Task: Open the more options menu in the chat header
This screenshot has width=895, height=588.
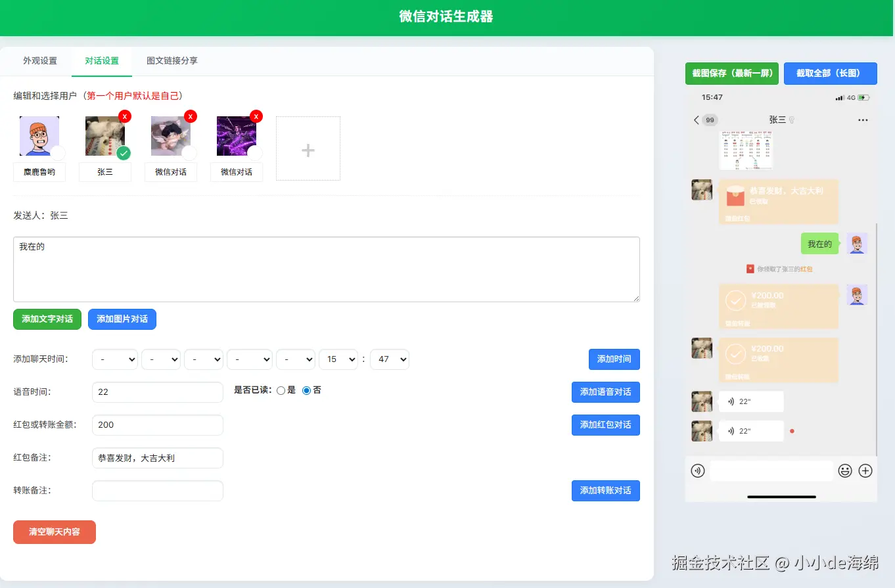Action: tap(863, 120)
